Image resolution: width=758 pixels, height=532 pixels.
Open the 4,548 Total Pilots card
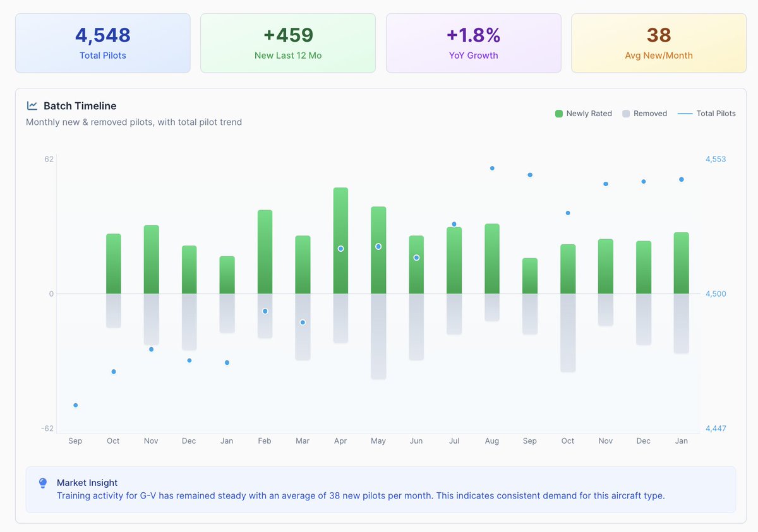103,43
